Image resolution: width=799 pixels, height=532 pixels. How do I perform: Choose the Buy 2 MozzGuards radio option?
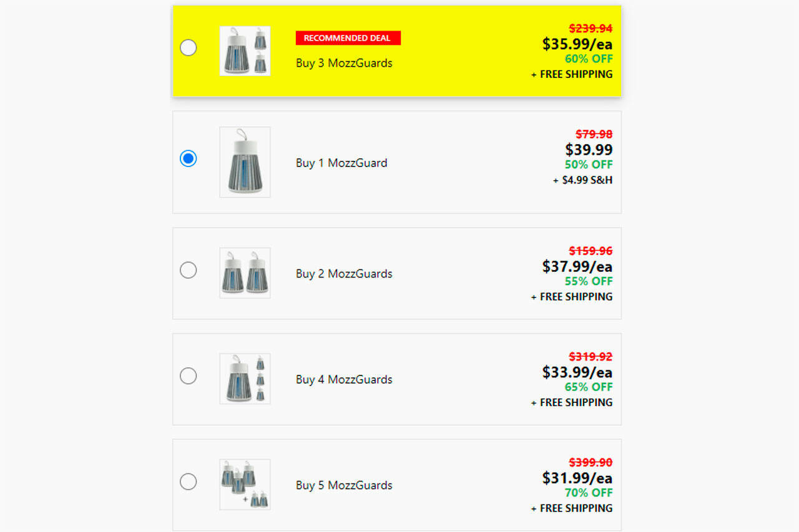[188, 270]
